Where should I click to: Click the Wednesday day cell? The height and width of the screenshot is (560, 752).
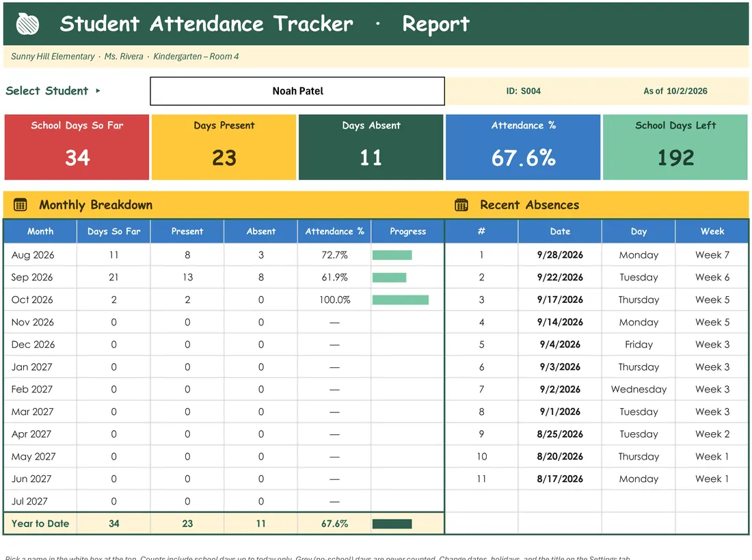click(639, 389)
